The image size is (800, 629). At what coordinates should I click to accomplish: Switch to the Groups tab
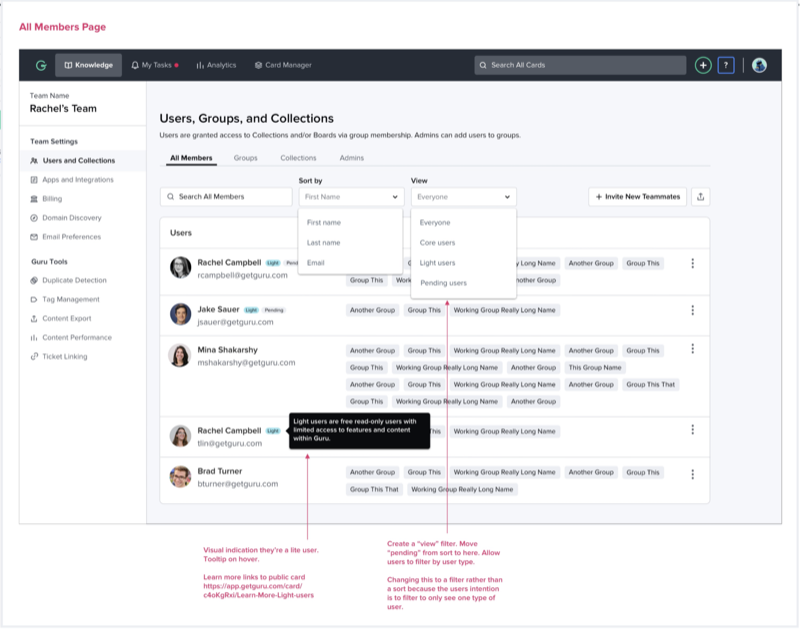[x=245, y=158]
